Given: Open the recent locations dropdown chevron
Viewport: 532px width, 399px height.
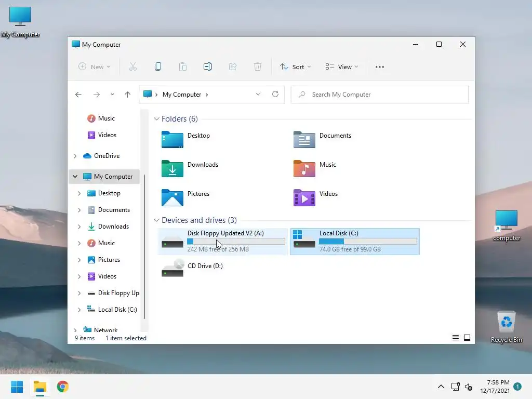Looking at the screenshot, I should coord(112,95).
